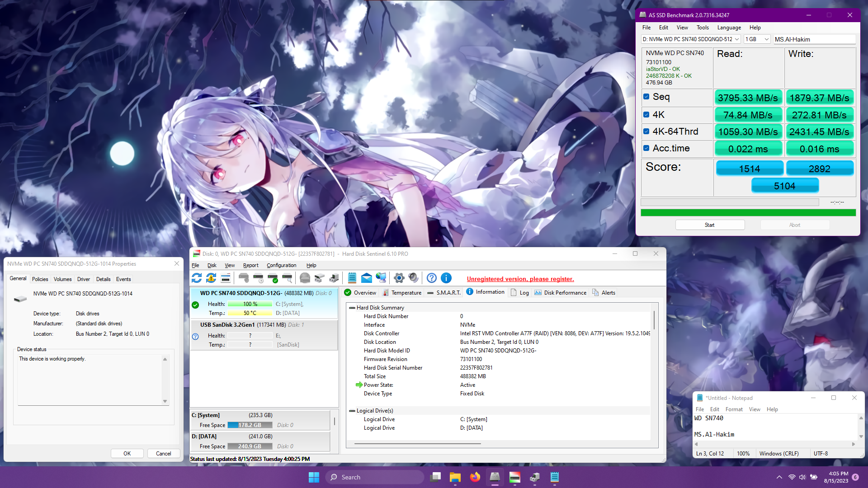Open the Driver tab in Properties dialog
Screen dimensions: 868x488
click(84, 279)
